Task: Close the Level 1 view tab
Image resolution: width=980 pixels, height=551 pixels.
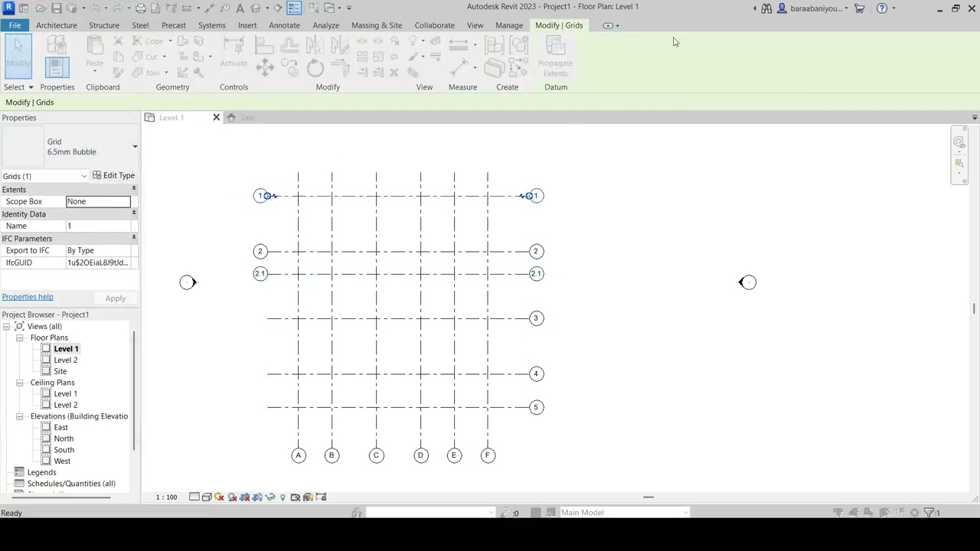Action: coord(216,118)
